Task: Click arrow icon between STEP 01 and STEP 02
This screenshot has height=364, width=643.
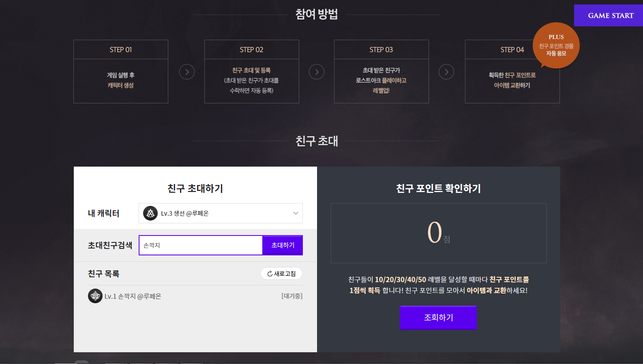Action: pyautogui.click(x=187, y=72)
